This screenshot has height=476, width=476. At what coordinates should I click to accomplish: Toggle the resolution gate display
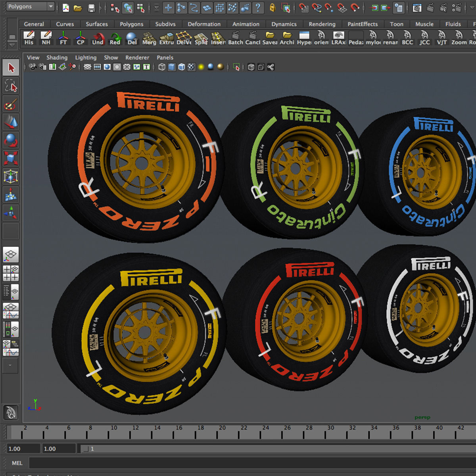[107, 67]
